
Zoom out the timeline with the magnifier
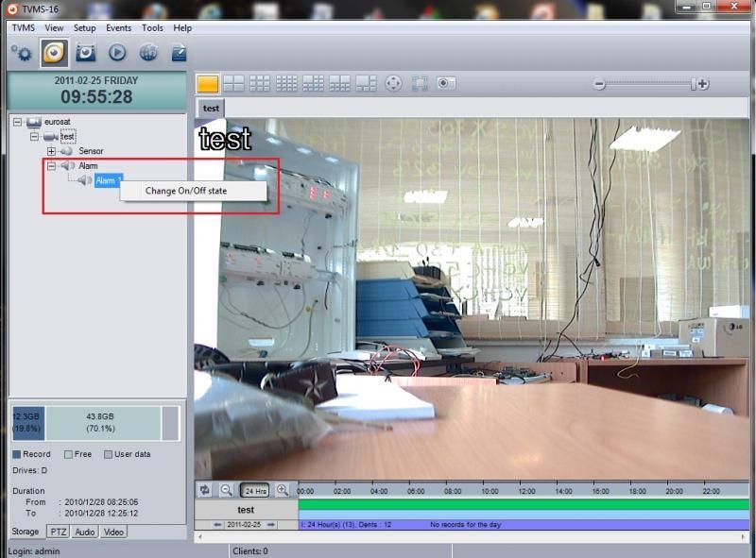[x=227, y=490]
